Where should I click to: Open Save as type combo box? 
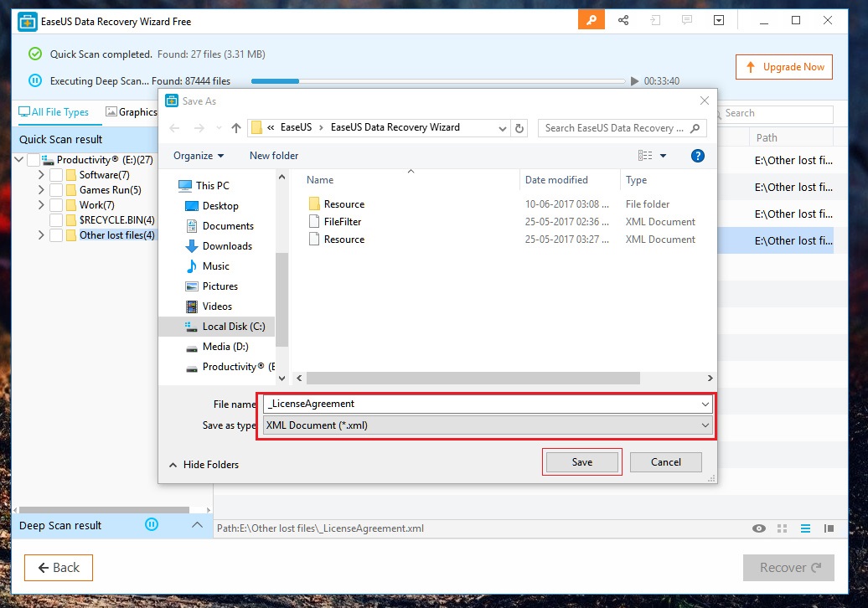tap(487, 425)
